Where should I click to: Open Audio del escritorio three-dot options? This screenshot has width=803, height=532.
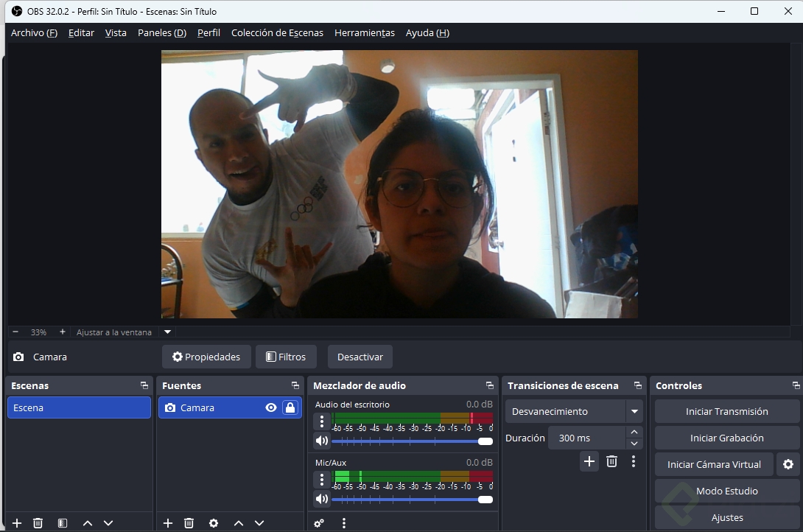point(322,421)
